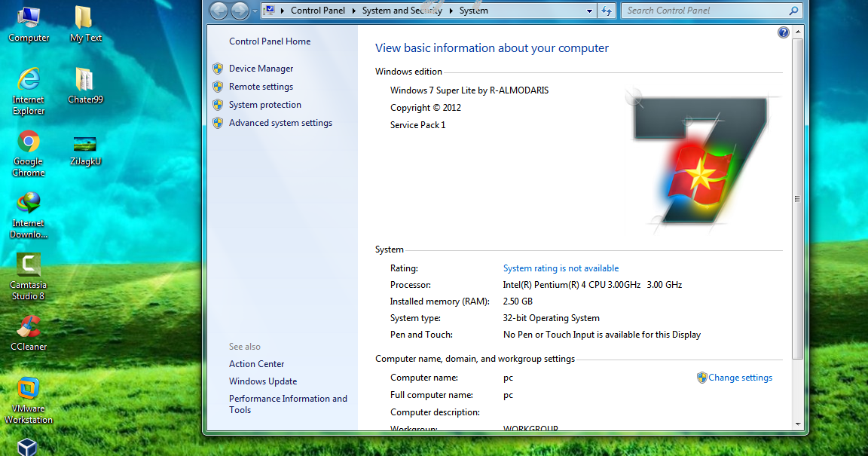Select the System and Security breadcrumb segment
The height and width of the screenshot is (456, 868).
402,11
